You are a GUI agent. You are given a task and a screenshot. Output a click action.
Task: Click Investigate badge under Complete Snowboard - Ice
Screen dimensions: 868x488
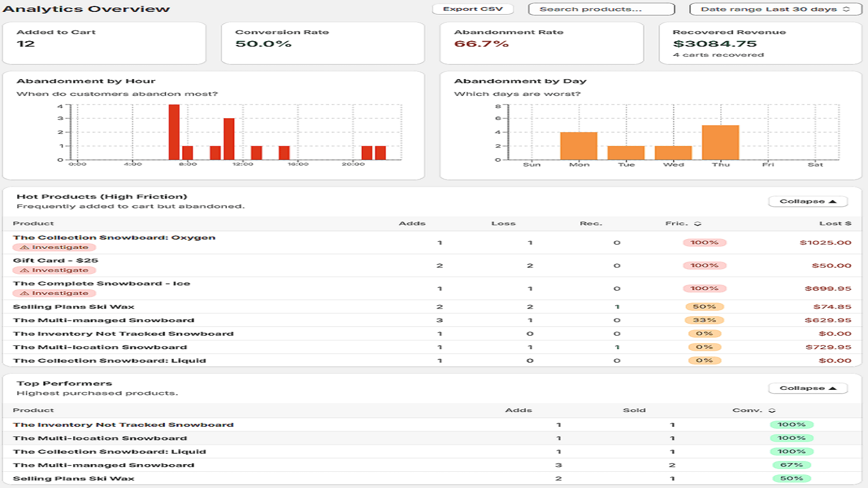(54, 293)
